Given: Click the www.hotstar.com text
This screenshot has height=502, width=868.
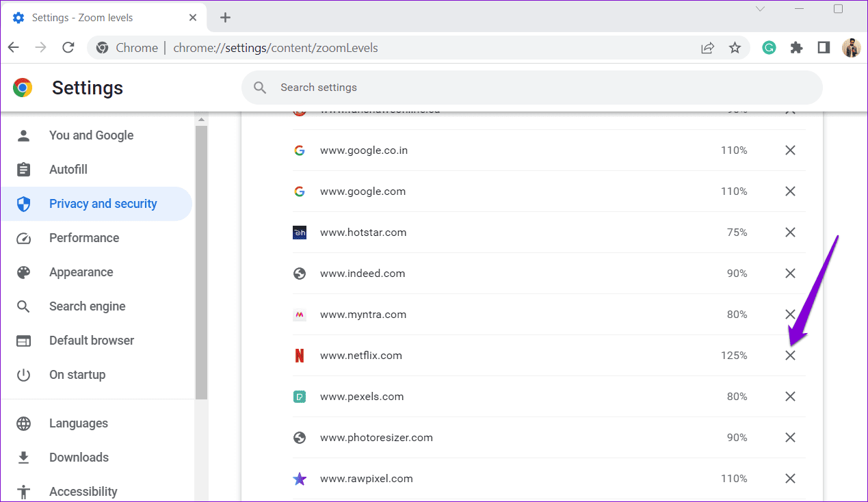Looking at the screenshot, I should pyautogui.click(x=363, y=233).
